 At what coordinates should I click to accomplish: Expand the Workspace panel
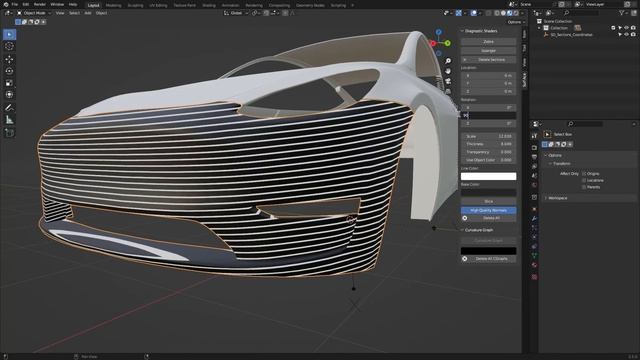click(x=546, y=198)
